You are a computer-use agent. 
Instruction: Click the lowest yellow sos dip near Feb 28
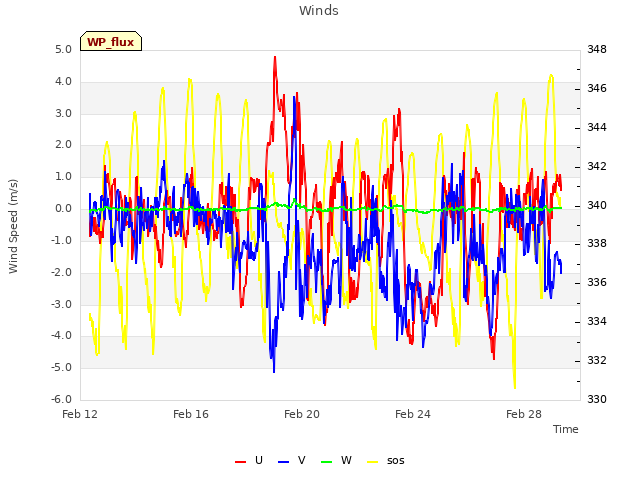[515, 388]
